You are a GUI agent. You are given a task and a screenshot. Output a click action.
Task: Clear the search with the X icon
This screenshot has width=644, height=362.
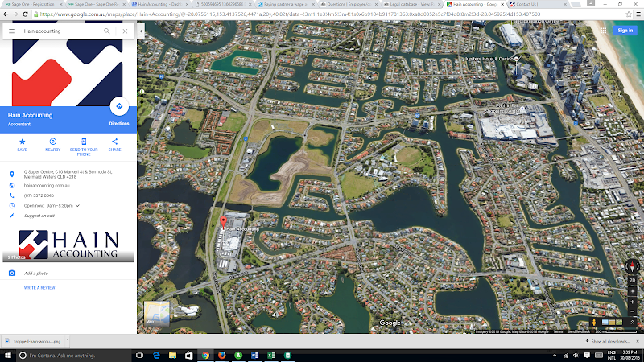(125, 31)
